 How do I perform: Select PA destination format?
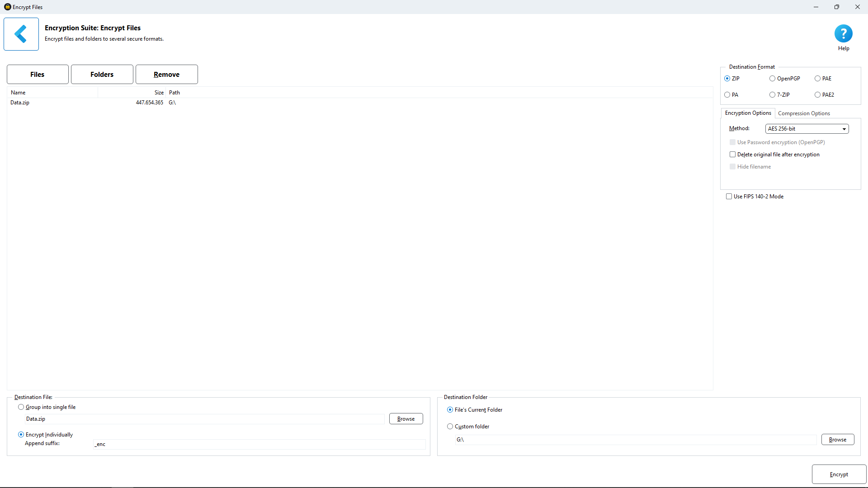click(x=727, y=94)
